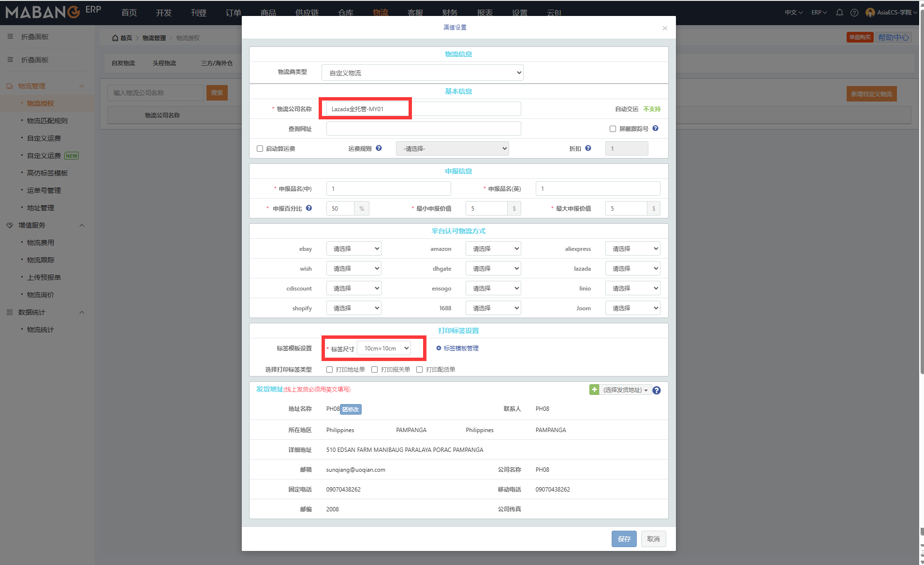Image resolution: width=924 pixels, height=565 pixels.
Task: Click the 物流公司名称 input field
Action: [x=424, y=109]
